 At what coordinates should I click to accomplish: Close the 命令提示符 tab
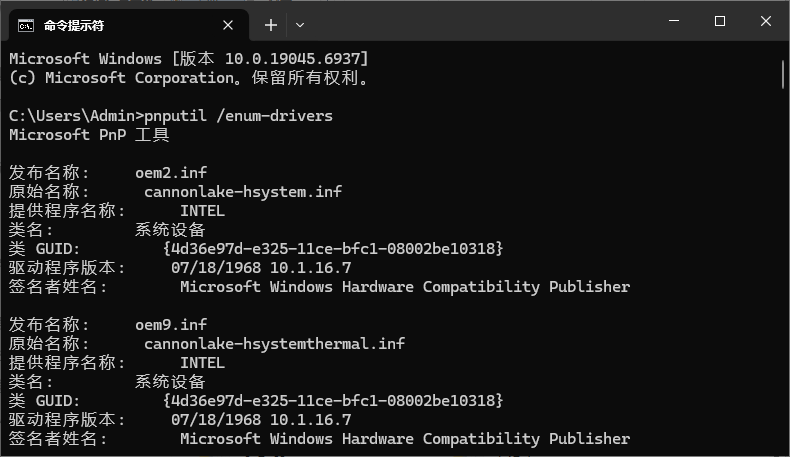click(229, 24)
